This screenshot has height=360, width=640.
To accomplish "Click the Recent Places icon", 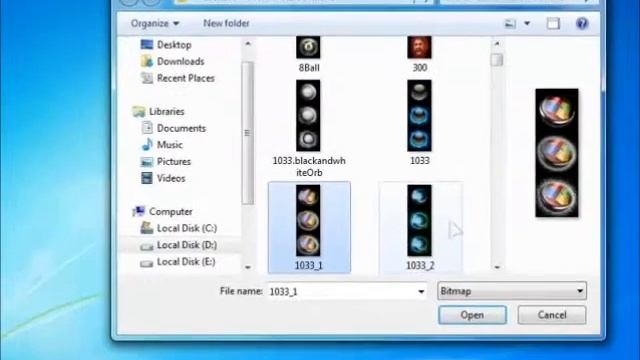I will pos(147,78).
